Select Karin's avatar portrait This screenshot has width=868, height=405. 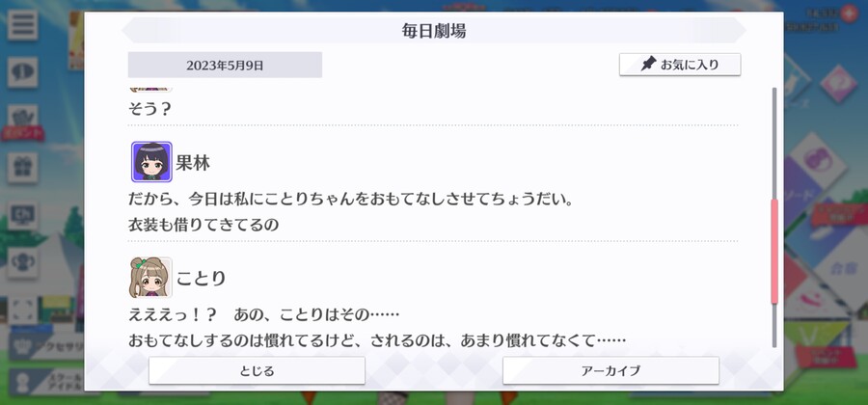[x=151, y=162]
